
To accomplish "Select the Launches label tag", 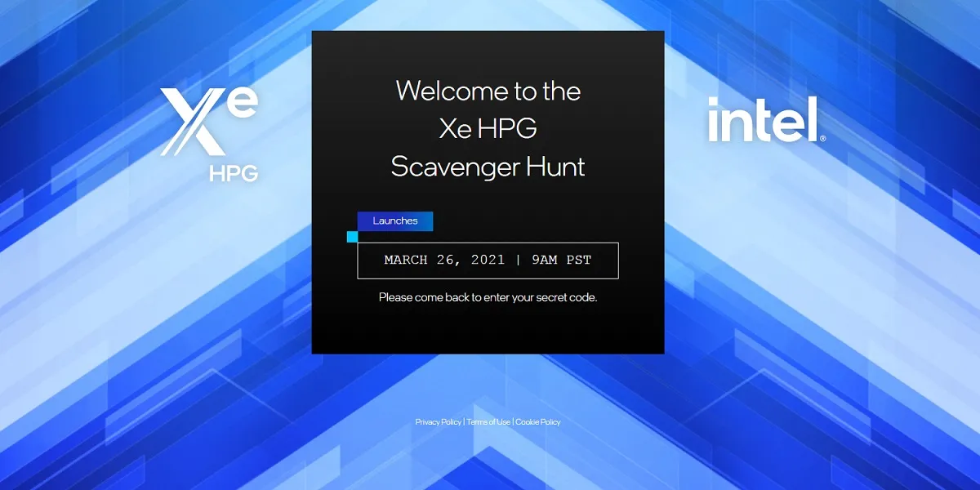I will pos(395,221).
